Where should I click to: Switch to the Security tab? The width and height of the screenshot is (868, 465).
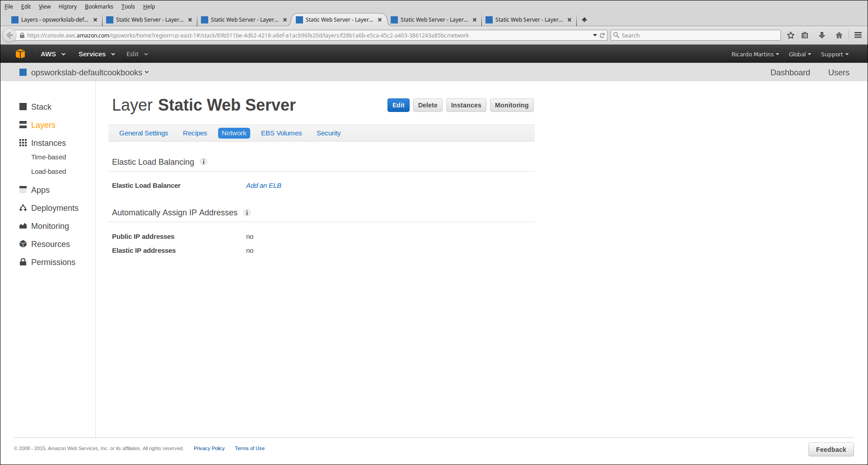(328, 133)
